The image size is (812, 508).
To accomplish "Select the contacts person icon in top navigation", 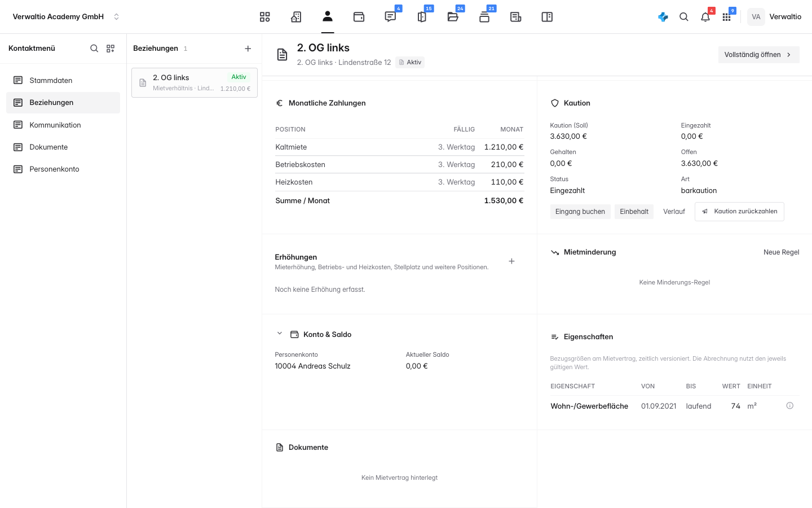I will coord(328,16).
